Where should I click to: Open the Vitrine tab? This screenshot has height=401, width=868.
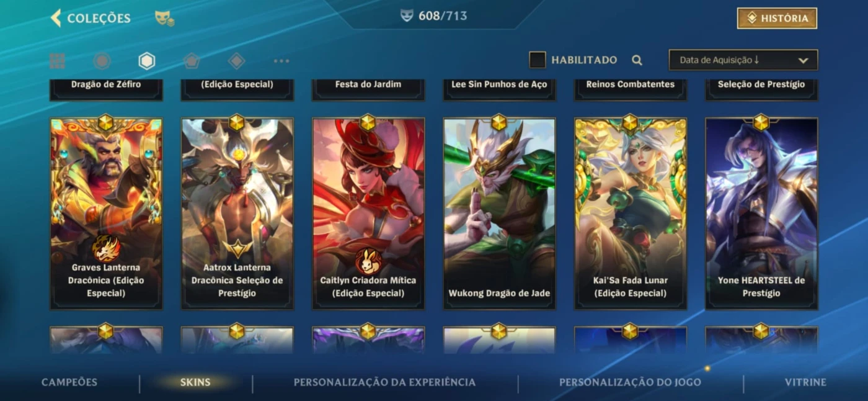805,382
